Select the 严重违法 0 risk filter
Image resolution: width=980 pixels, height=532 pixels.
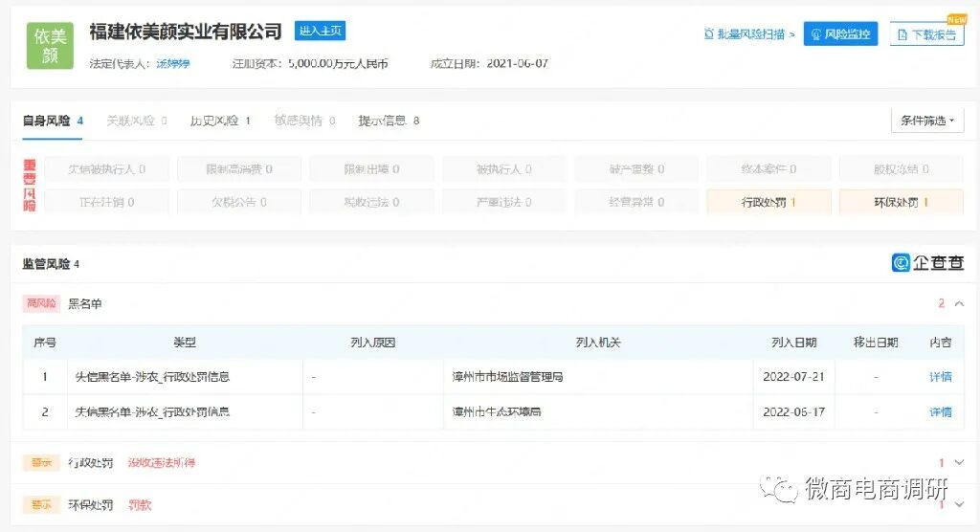point(504,202)
